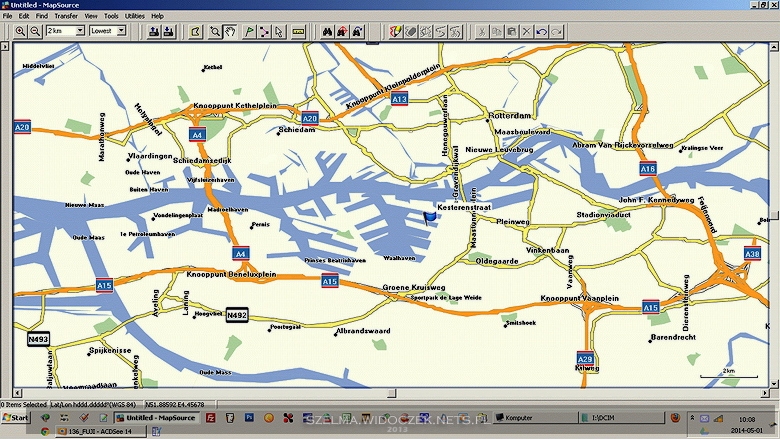Expand the side panel arrow left of the map
This screenshot has width=780, height=439.
(x=4, y=47)
